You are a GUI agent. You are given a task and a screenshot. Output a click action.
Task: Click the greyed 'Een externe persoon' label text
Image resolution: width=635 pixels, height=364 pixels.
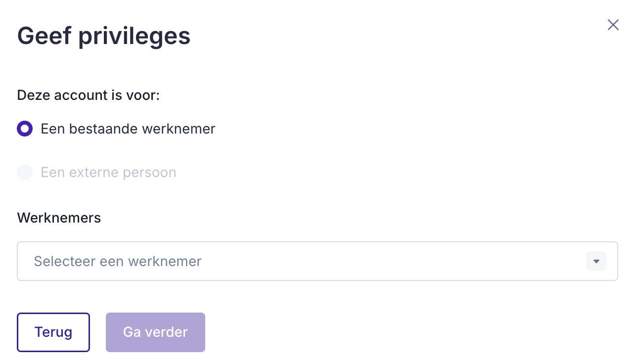tap(108, 173)
